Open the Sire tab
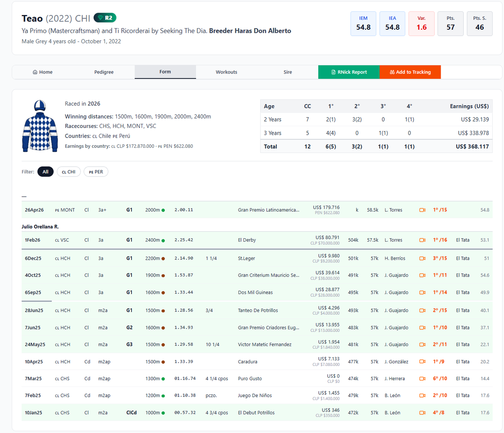 tap(288, 72)
